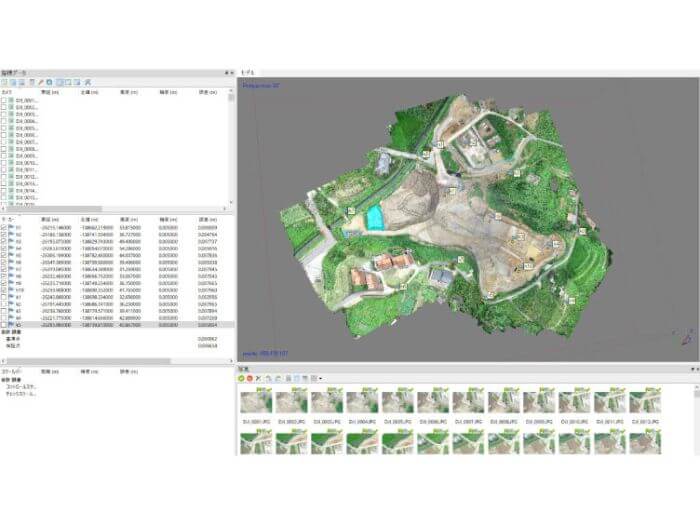700x525 pixels.
Task: Click the X remove icon in photos toolbar
Action: click(258, 378)
